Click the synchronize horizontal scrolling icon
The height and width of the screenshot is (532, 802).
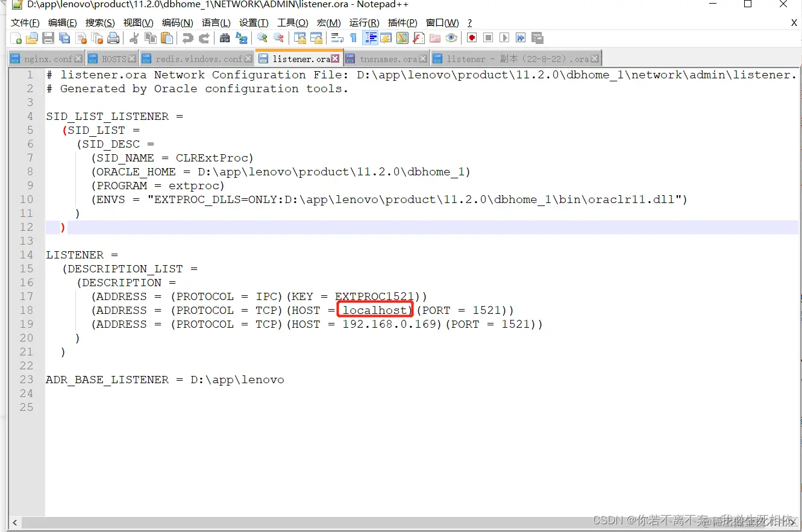pos(316,38)
